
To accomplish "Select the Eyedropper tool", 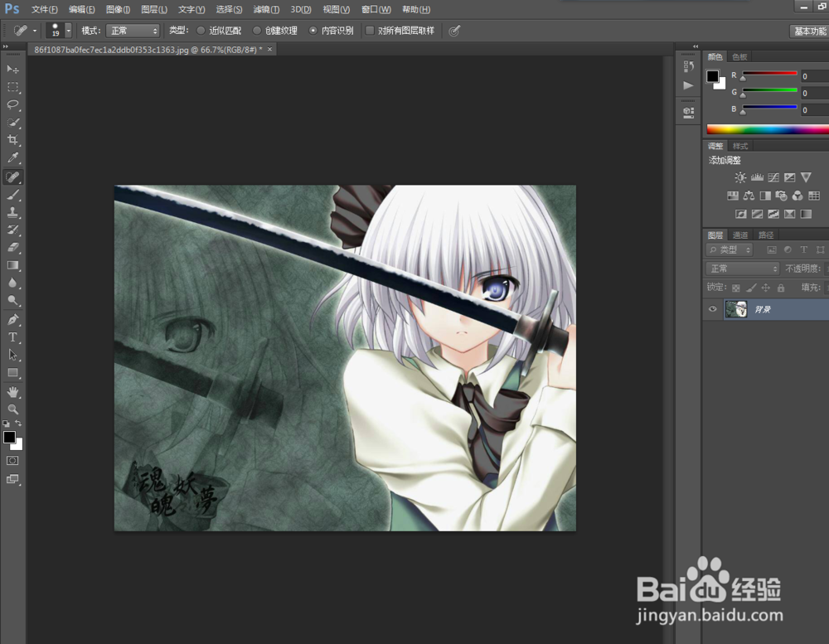I will tap(12, 157).
